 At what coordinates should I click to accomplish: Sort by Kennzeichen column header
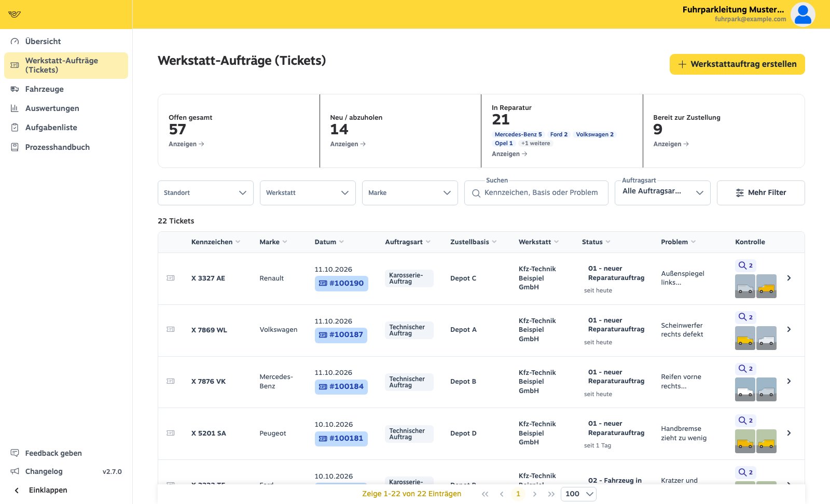(215, 242)
